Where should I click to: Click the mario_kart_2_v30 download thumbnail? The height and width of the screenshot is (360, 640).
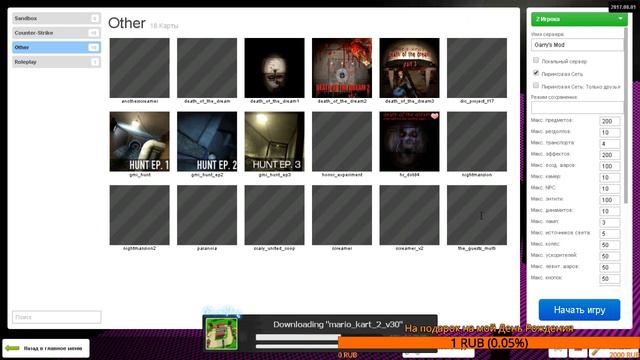222,334
